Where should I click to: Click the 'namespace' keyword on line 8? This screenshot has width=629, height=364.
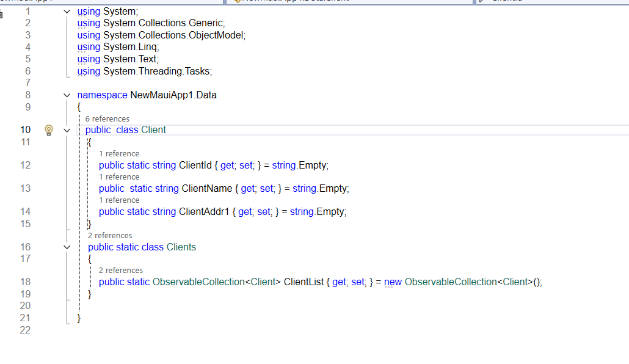[103, 95]
